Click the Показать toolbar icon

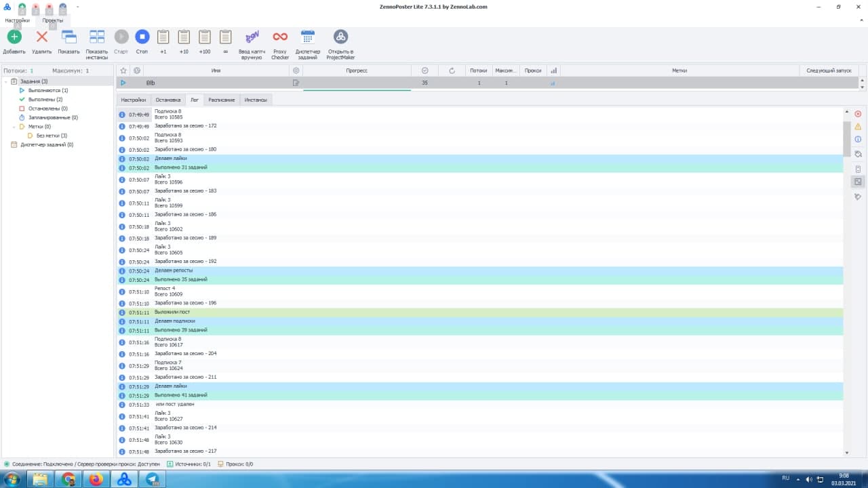click(x=69, y=37)
